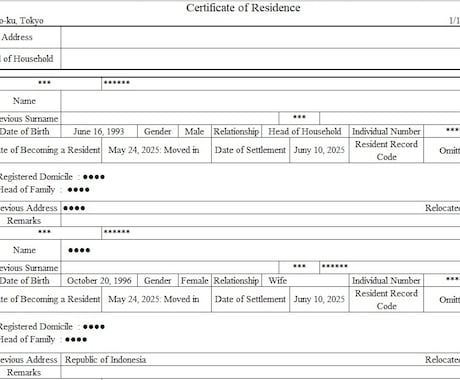
Task: Click the first person's empty Name field
Action: click(x=260, y=101)
